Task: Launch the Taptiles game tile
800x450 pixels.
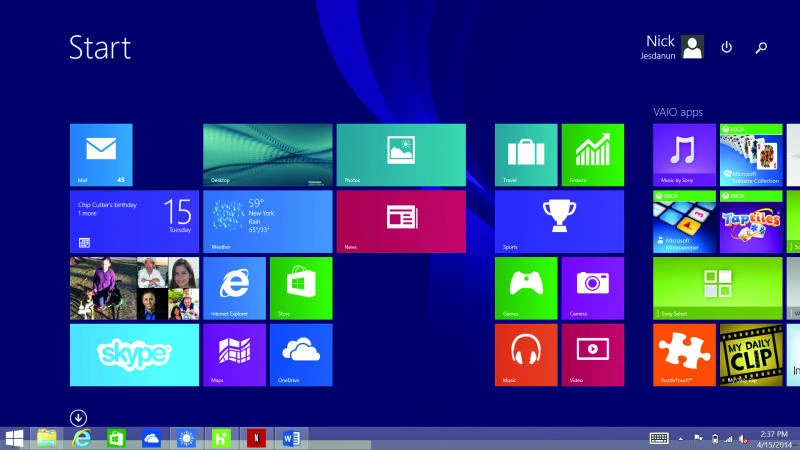Action: tap(751, 221)
